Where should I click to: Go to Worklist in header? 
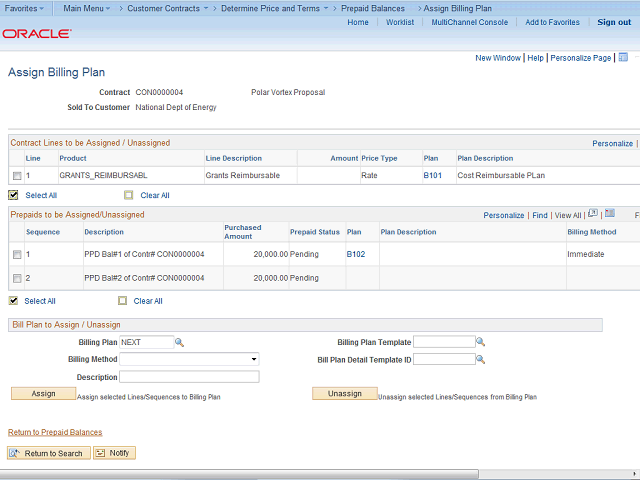pyautogui.click(x=400, y=22)
